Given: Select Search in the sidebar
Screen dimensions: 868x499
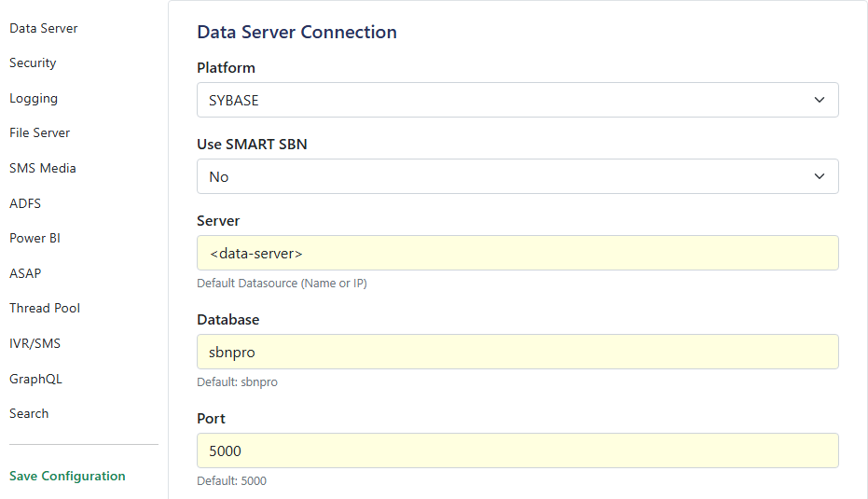Looking at the screenshot, I should click(29, 414).
